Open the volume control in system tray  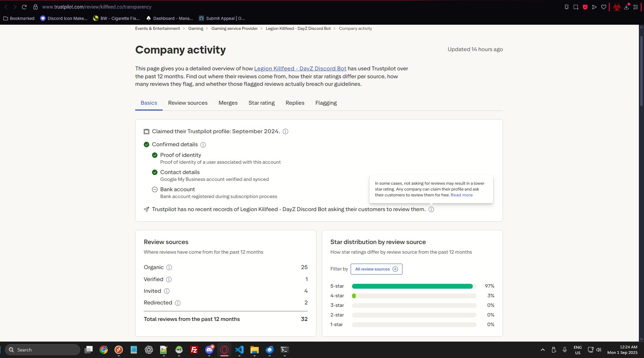[599, 350]
